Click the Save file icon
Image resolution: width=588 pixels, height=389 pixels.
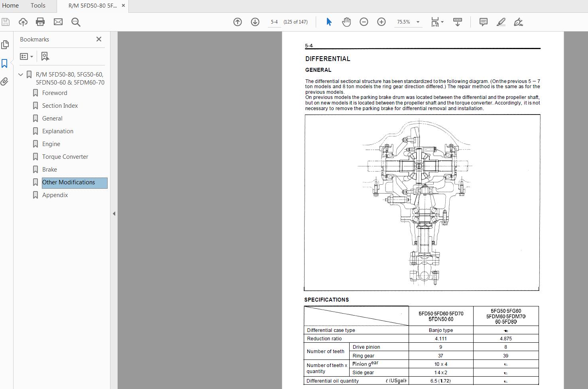tap(6, 22)
